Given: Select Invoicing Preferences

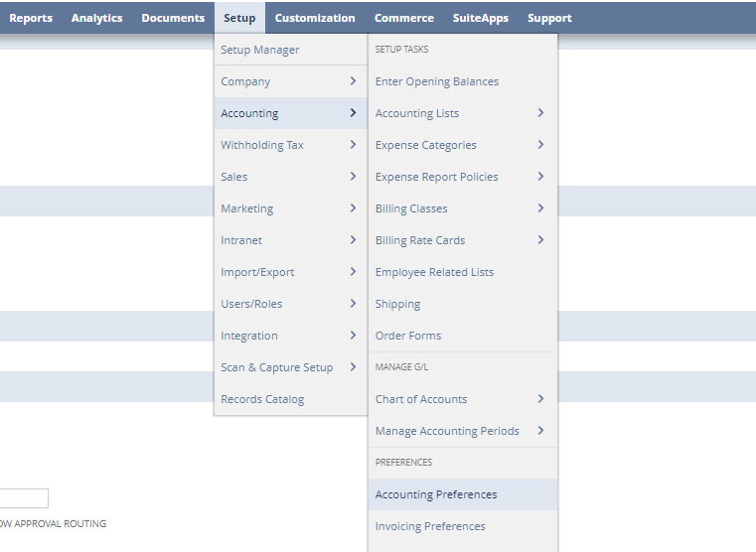Looking at the screenshot, I should 463,526.
